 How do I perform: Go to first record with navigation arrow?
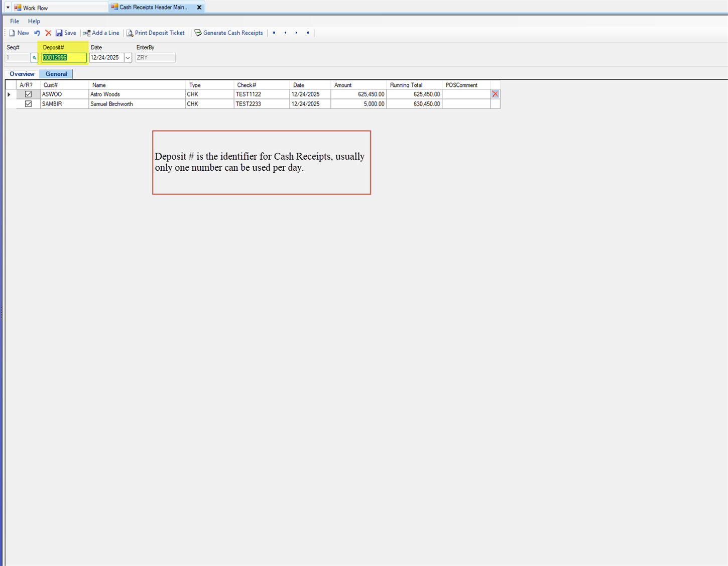coord(274,33)
